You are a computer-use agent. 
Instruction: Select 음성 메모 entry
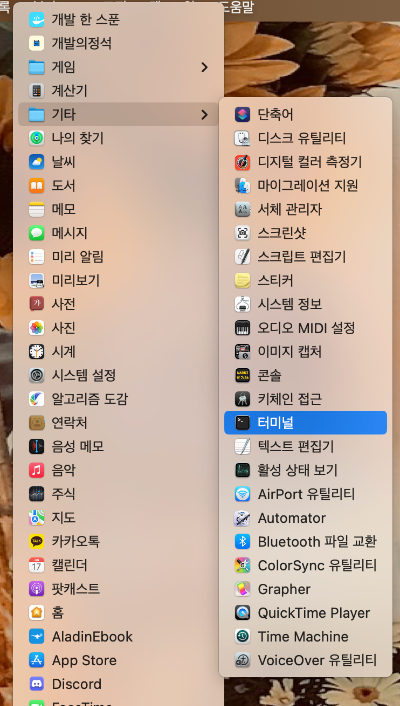(118, 446)
